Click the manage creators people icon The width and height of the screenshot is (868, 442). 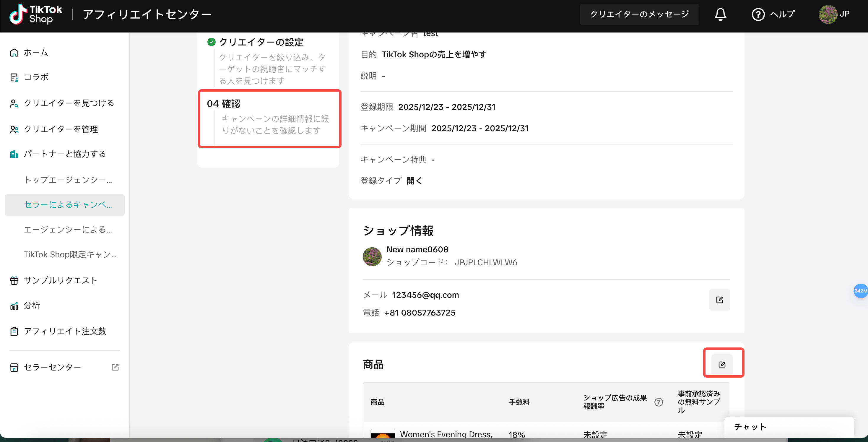coord(14,129)
